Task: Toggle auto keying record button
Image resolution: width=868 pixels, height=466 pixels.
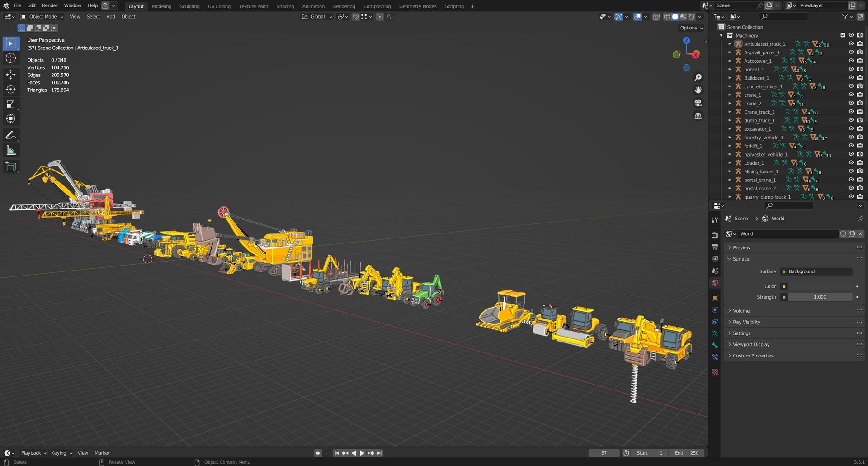Action: [x=318, y=453]
